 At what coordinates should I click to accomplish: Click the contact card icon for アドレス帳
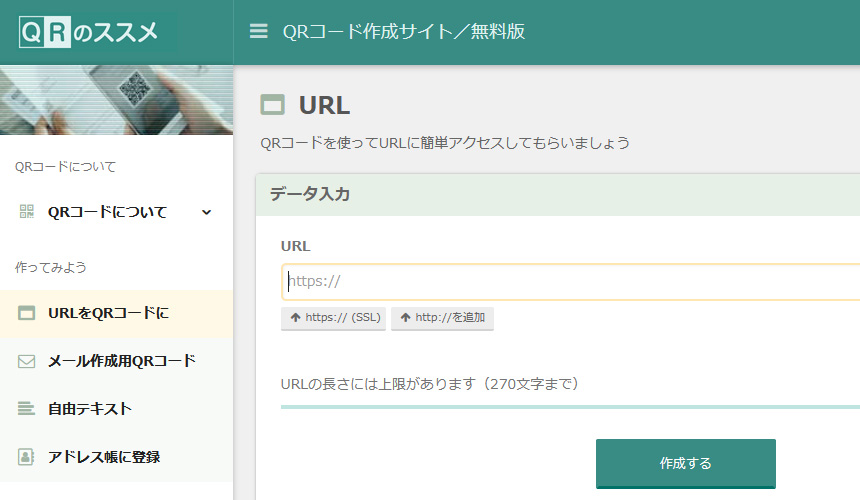(x=27, y=457)
